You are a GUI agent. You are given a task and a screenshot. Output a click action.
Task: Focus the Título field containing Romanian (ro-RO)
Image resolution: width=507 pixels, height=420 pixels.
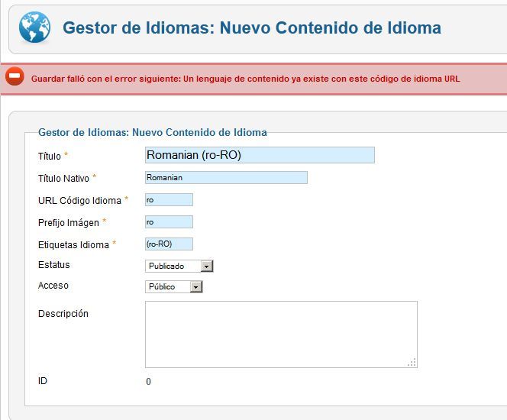[260, 155]
